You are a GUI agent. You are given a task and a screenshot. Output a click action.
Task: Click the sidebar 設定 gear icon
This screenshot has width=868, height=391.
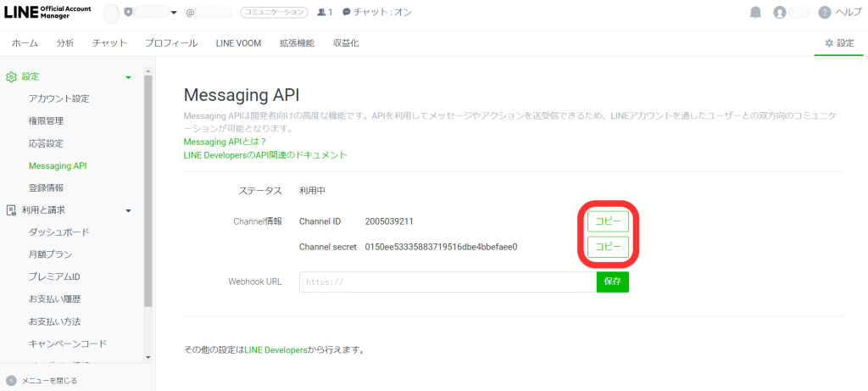click(11, 77)
